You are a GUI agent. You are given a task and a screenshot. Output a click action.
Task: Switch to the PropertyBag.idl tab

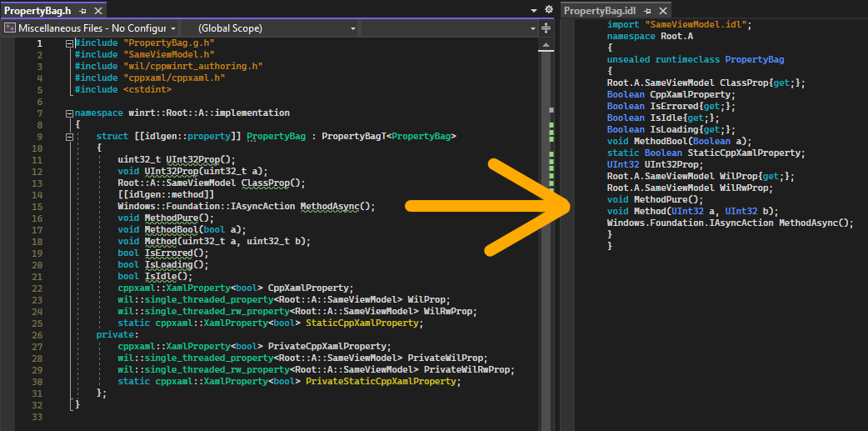pos(601,11)
